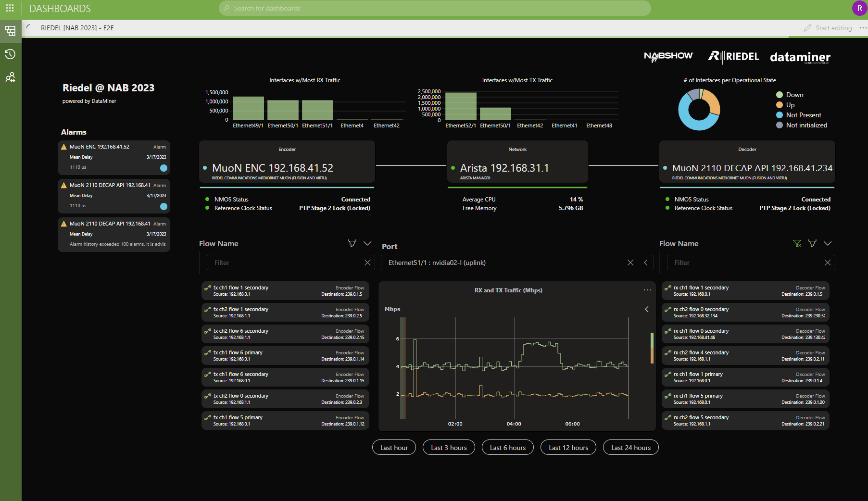Click the user avatar R icon
This screenshot has width=868, height=501.
(859, 8)
